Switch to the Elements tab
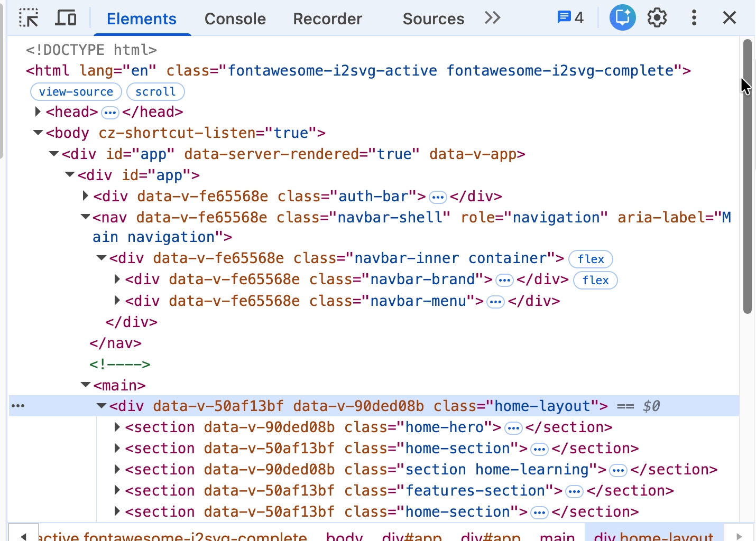This screenshot has height=541, width=756. 142,19
